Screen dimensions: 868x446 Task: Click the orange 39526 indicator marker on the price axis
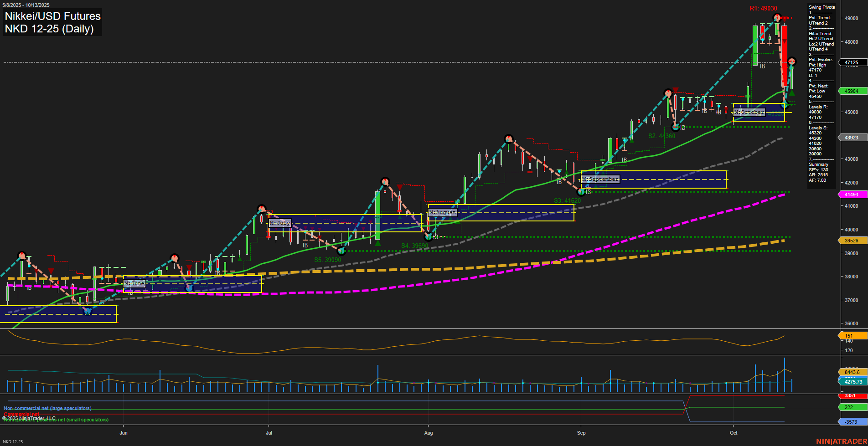[x=852, y=240]
